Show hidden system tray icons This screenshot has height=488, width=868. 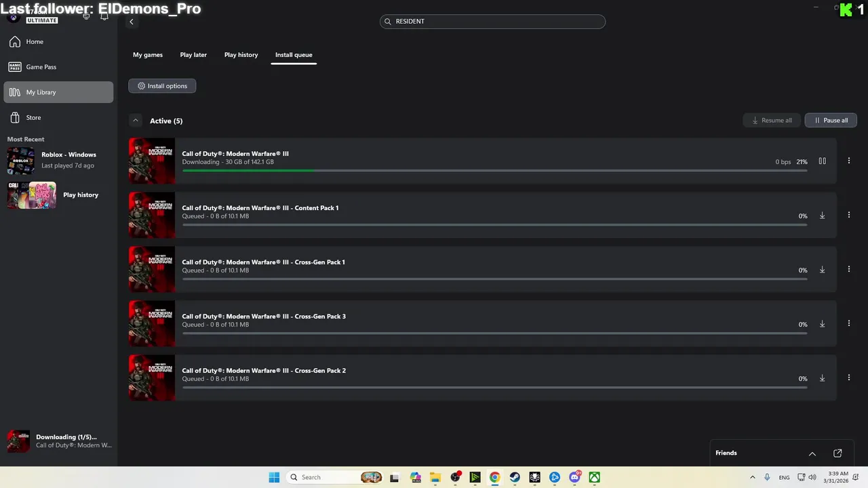click(752, 477)
